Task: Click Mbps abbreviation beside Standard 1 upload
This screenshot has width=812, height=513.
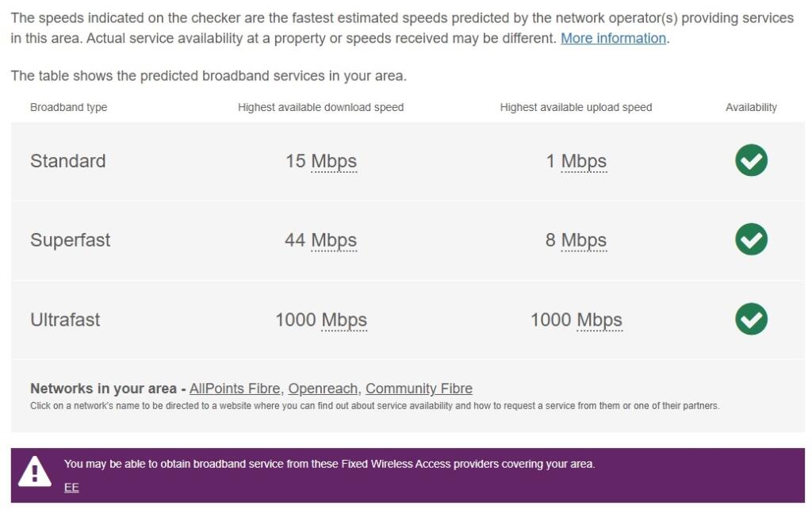Action: tap(584, 161)
